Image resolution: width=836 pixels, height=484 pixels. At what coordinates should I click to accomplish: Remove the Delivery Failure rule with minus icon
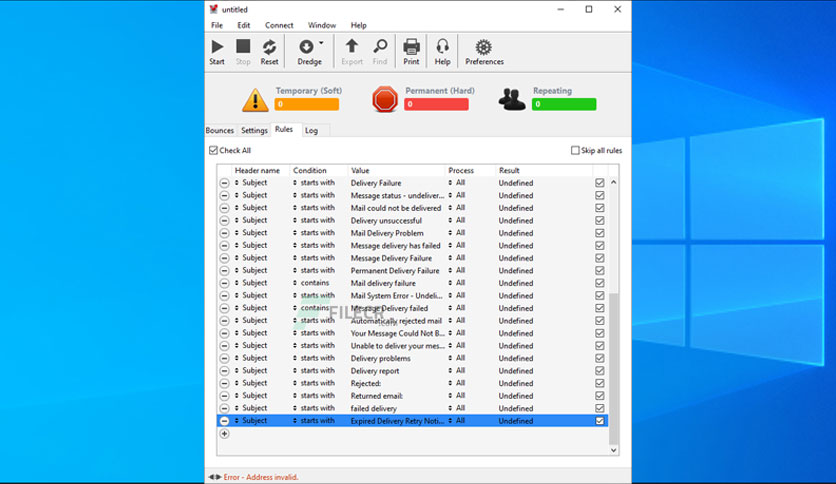(x=224, y=183)
